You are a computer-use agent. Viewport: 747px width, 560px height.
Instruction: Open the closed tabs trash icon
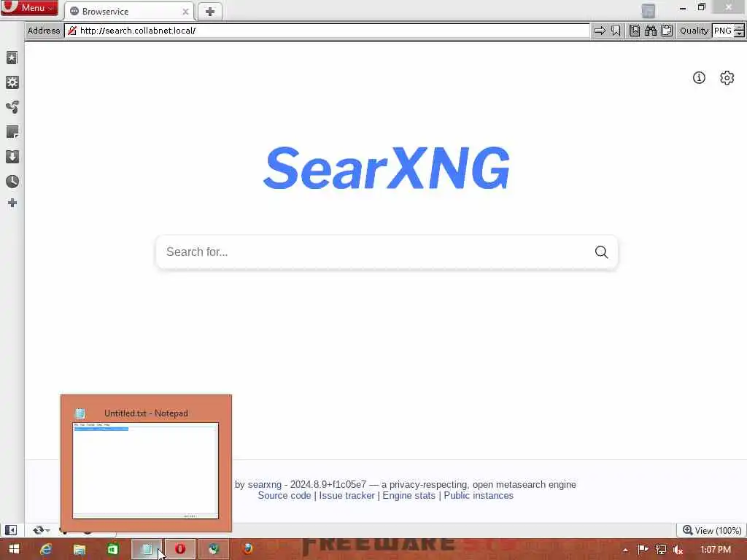click(x=648, y=10)
